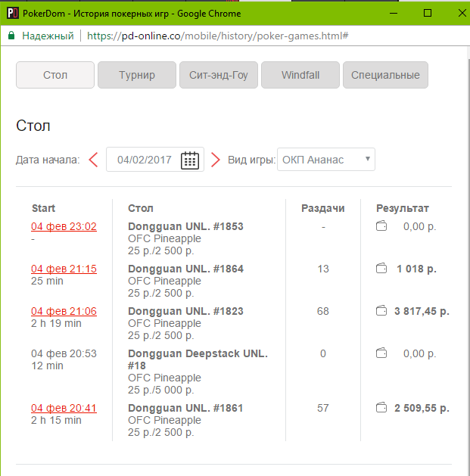This screenshot has width=470, height=476.
Task: Close the PokerDom Chrome window
Action: click(462, 13)
